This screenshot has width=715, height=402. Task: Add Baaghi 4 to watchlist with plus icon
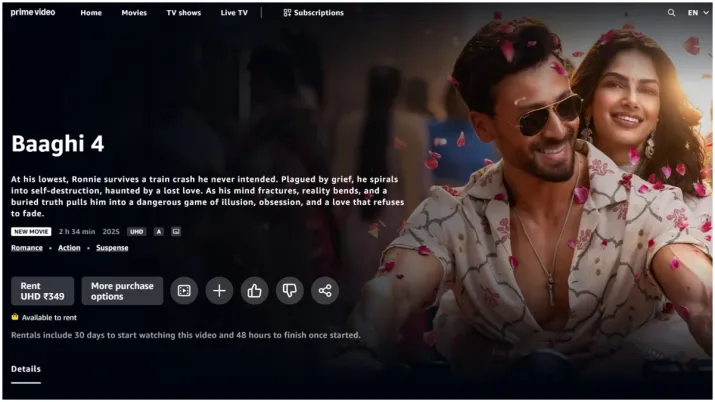[219, 290]
